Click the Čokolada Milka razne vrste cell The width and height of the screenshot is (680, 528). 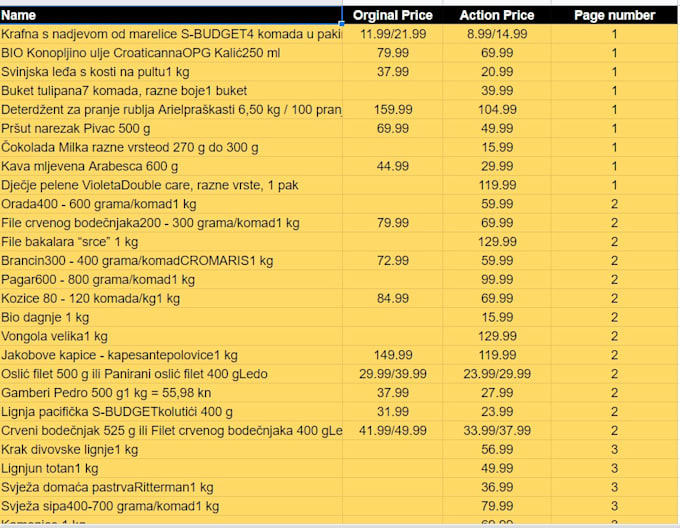coord(171,147)
